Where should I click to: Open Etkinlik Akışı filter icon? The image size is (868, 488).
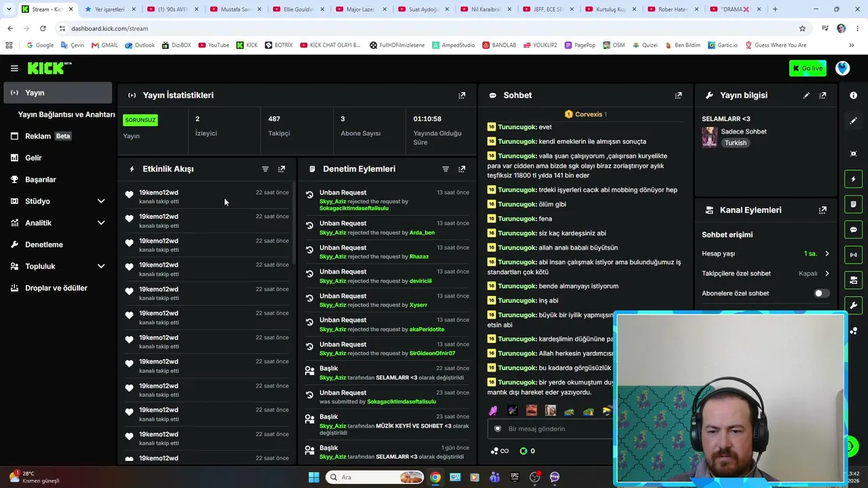point(265,169)
